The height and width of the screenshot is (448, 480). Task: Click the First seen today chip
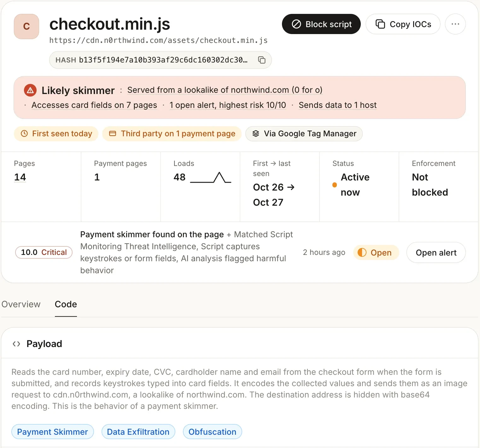pos(56,134)
